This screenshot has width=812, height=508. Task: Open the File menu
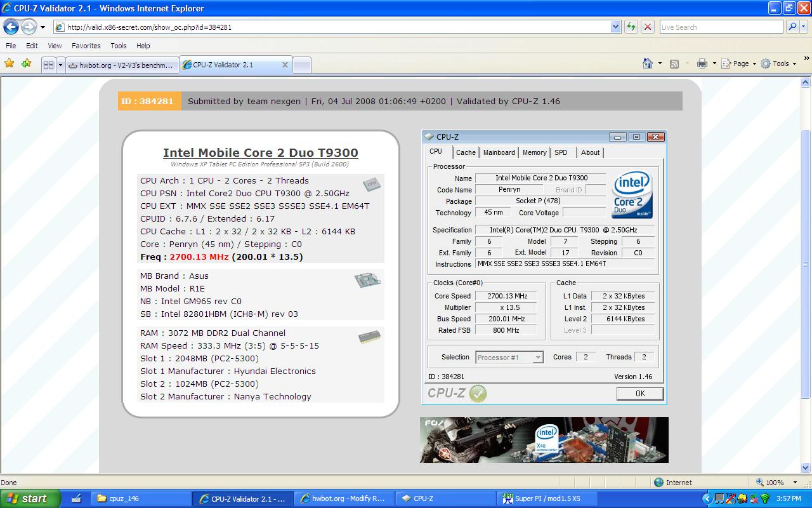click(x=11, y=46)
